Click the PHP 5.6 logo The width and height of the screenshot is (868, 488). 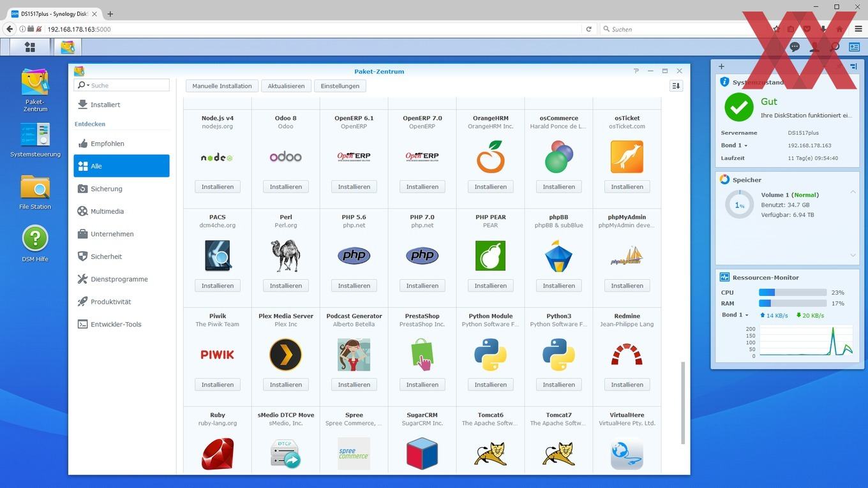[354, 256]
